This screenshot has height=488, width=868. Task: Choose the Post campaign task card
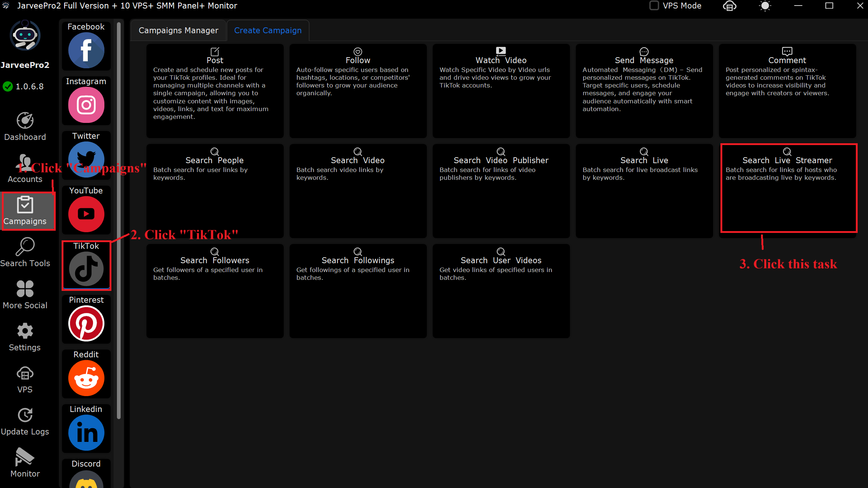click(x=215, y=91)
